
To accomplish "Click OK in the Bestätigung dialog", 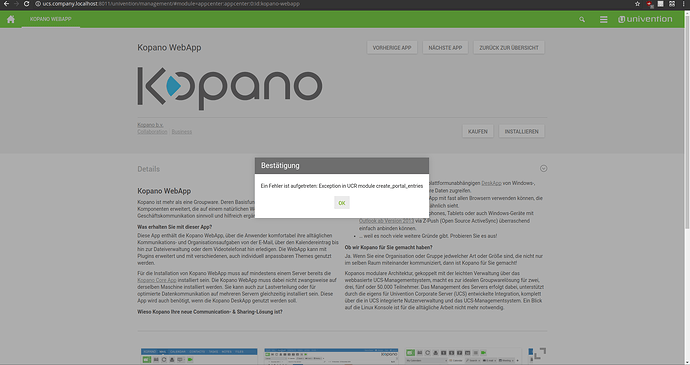I will 341,203.
